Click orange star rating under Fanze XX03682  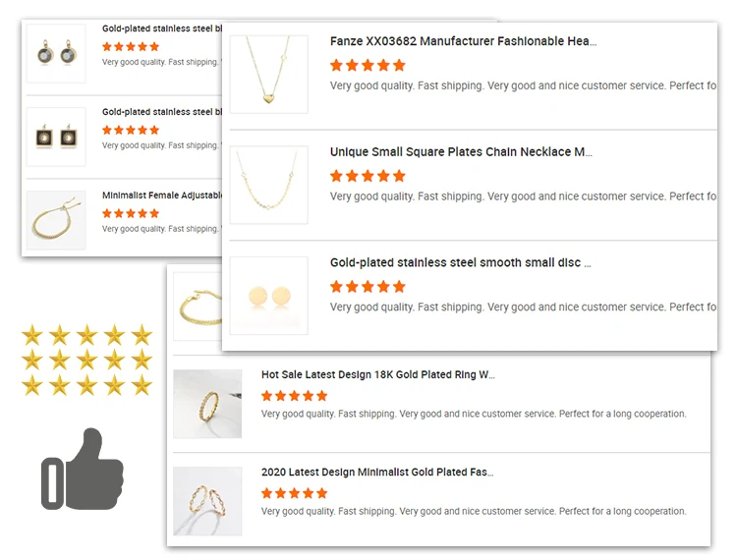coord(368,65)
